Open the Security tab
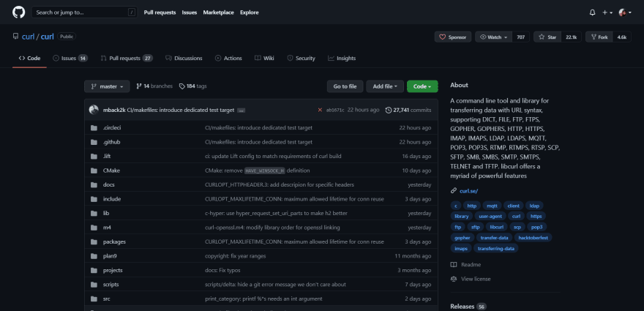 click(x=301, y=59)
